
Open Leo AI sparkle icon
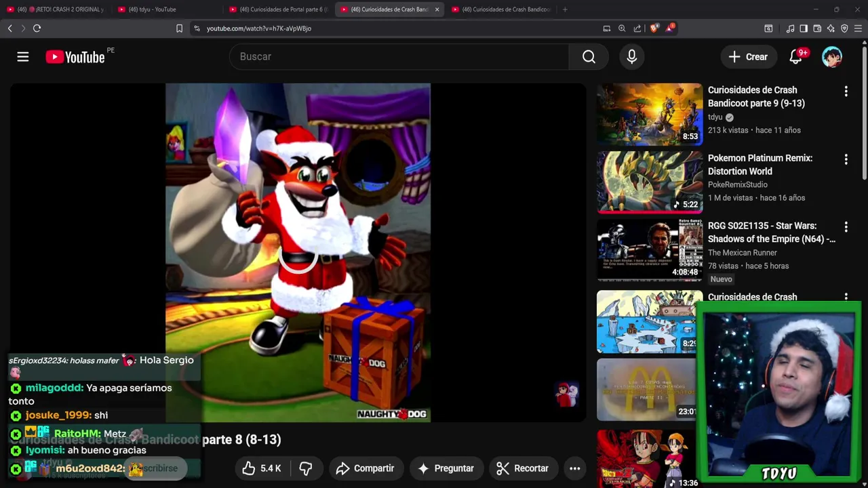(831, 28)
